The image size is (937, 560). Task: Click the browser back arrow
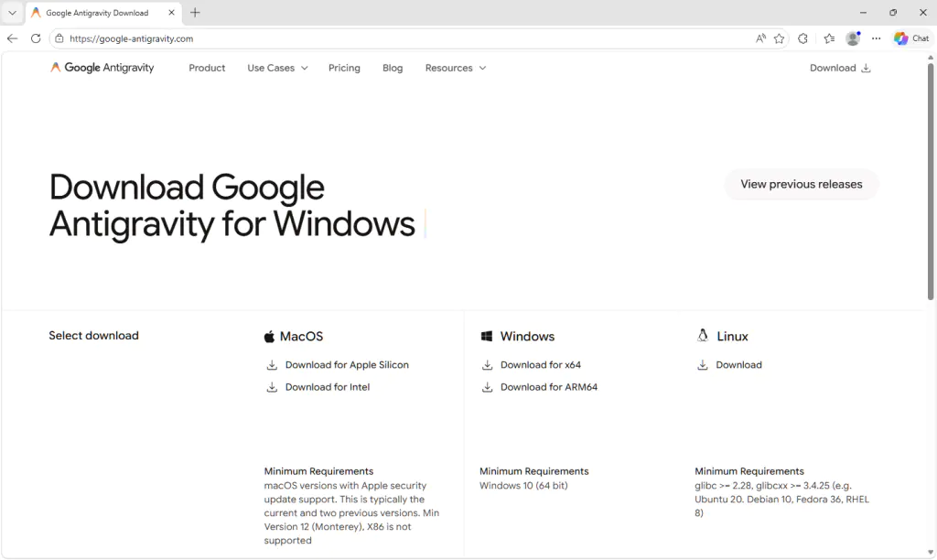[12, 38]
